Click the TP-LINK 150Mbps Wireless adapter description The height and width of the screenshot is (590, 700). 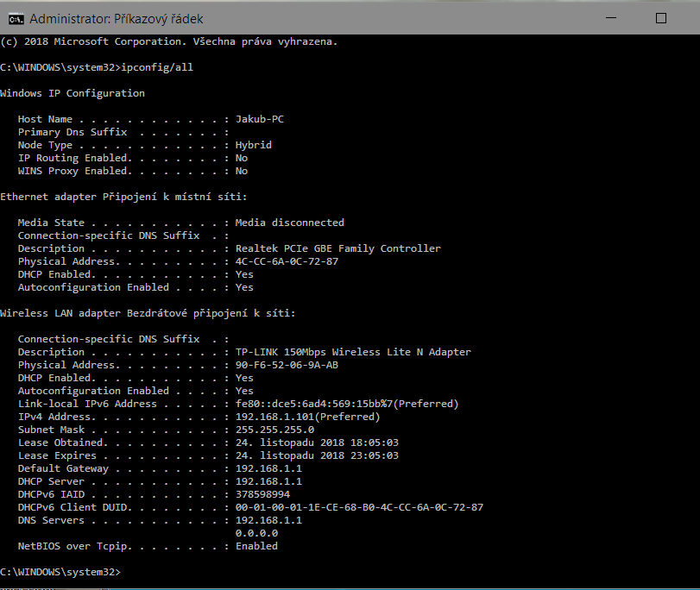tap(353, 352)
